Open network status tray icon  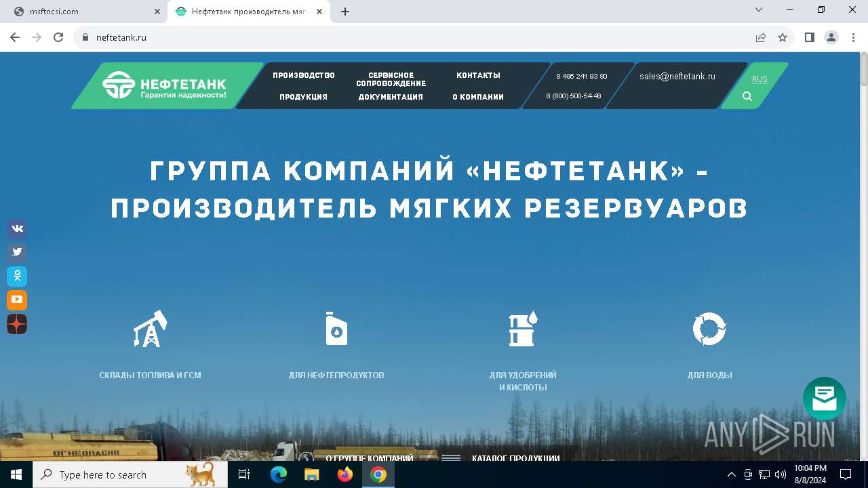[764, 475]
